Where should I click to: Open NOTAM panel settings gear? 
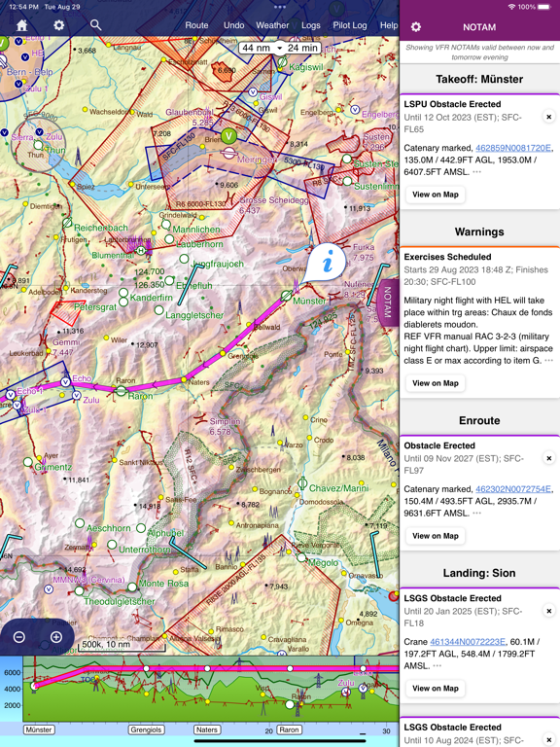[x=416, y=26]
